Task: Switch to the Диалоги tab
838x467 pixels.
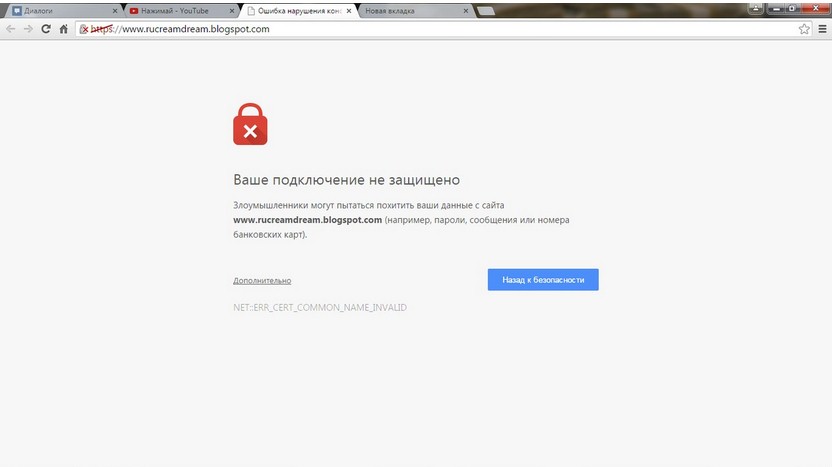Action: (61, 11)
